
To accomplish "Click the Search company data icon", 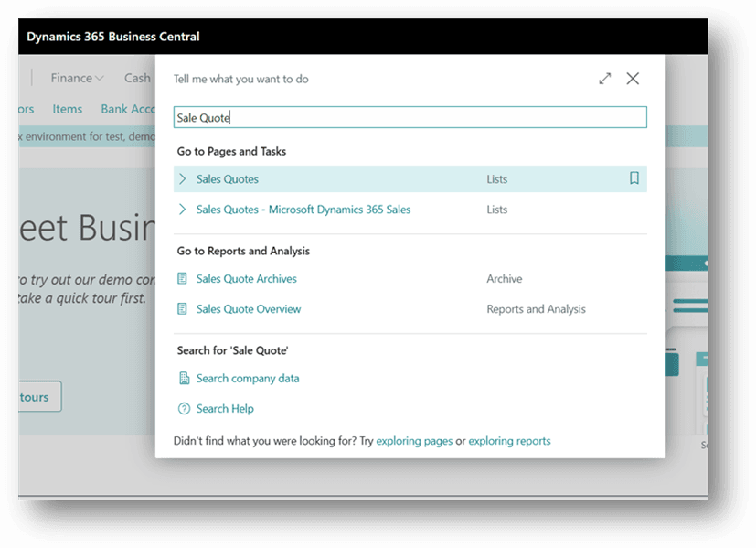I will pyautogui.click(x=184, y=379).
